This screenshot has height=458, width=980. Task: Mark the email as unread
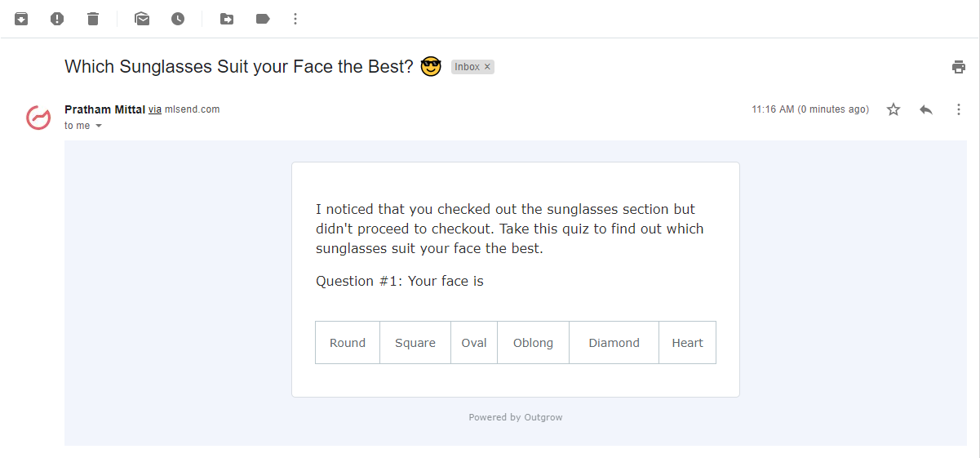(x=142, y=19)
